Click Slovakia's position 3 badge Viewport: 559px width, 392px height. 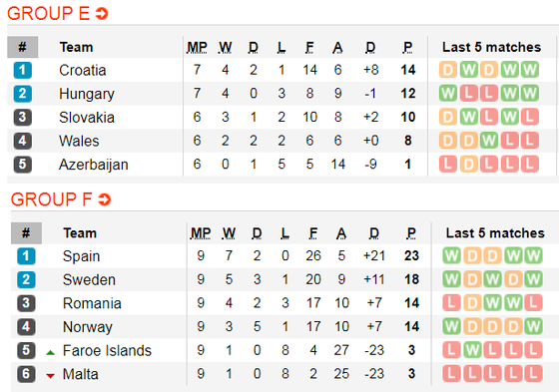[22, 117]
